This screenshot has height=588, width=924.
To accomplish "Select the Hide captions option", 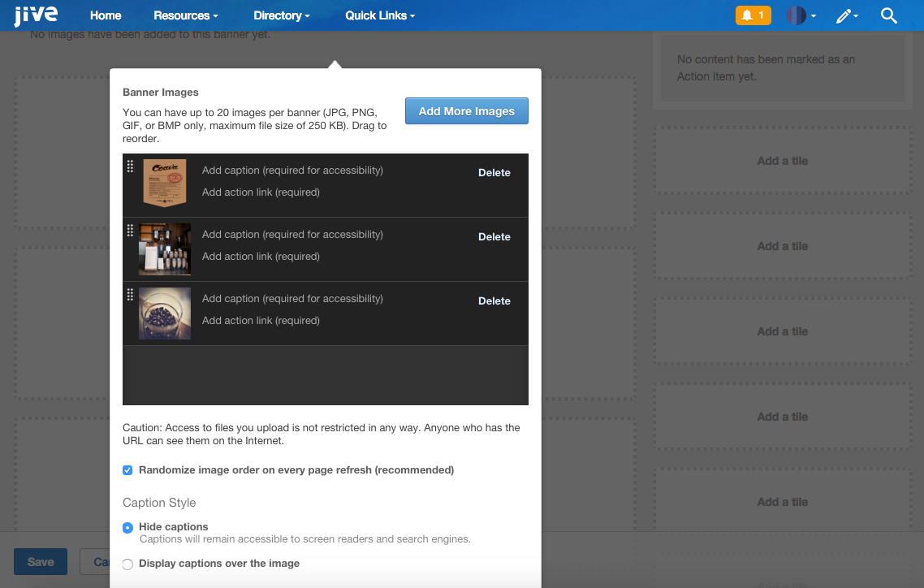I will 127,527.
